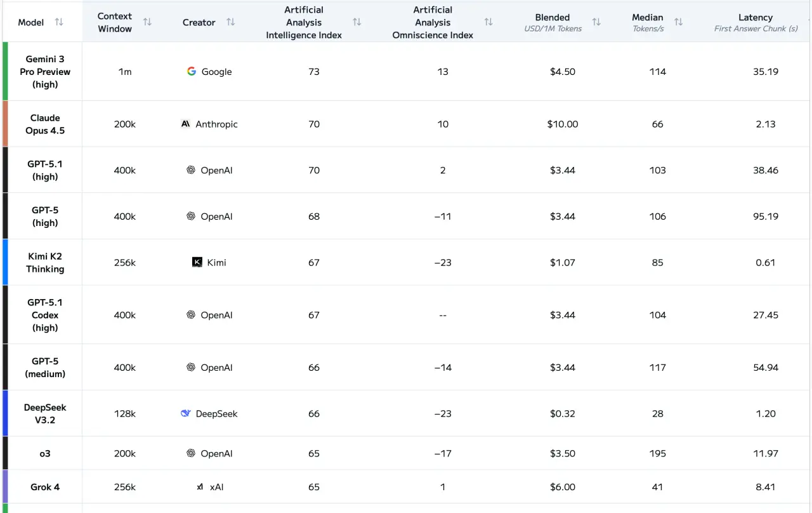Select the GPT-5.1 Codex (high) model name
Screen dimensions: 812x513
point(45,315)
